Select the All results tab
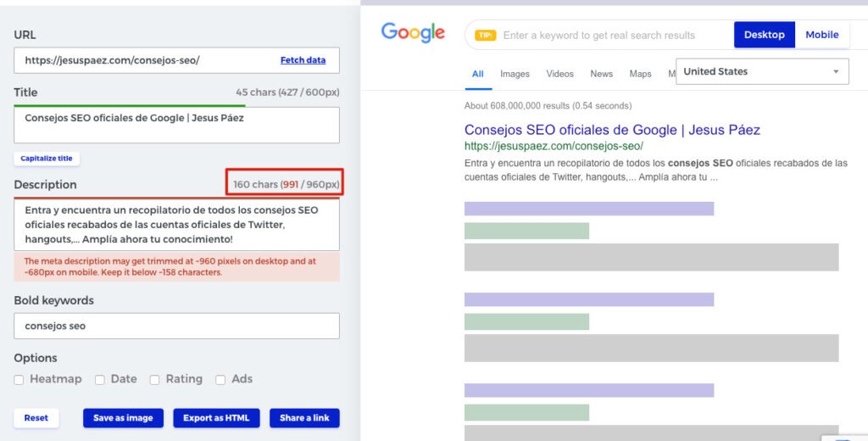868x441 pixels. pos(478,74)
